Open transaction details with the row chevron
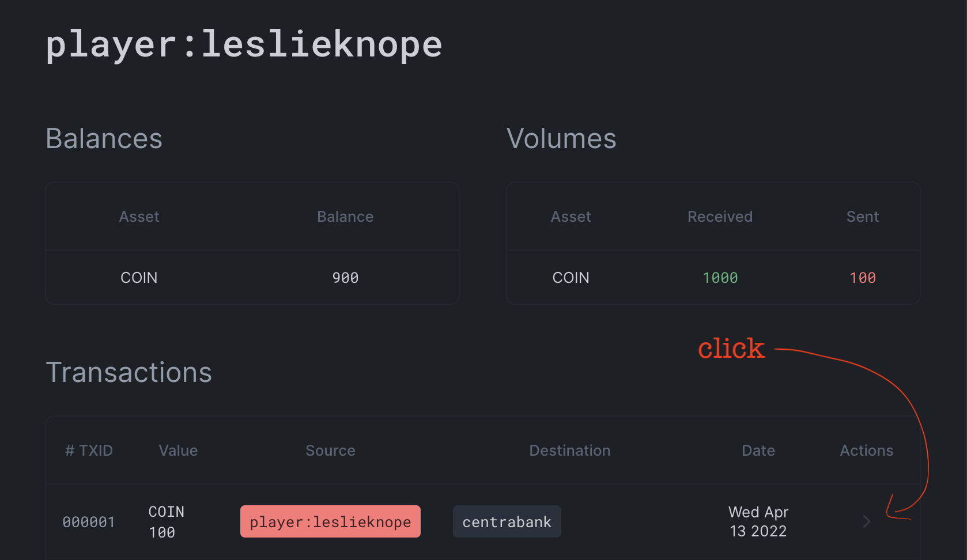Viewport: 967px width, 560px height. [866, 521]
